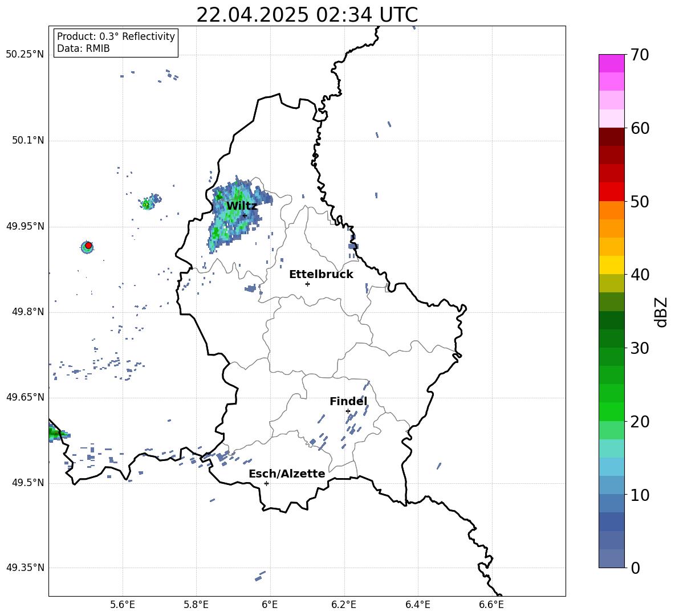This screenshot has width=675, height=616.
Task: Click the colorbar value 10
Action: 640,495
